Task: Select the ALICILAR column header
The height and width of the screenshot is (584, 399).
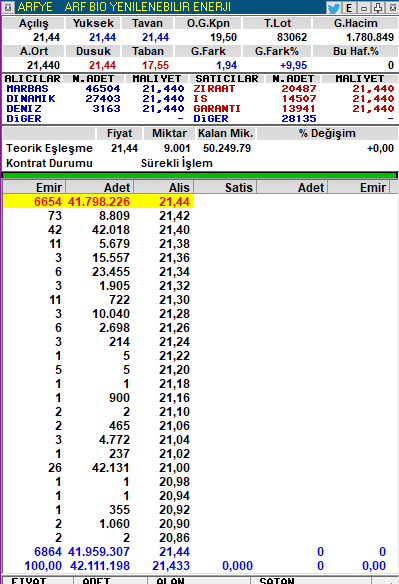Action: (x=32, y=79)
